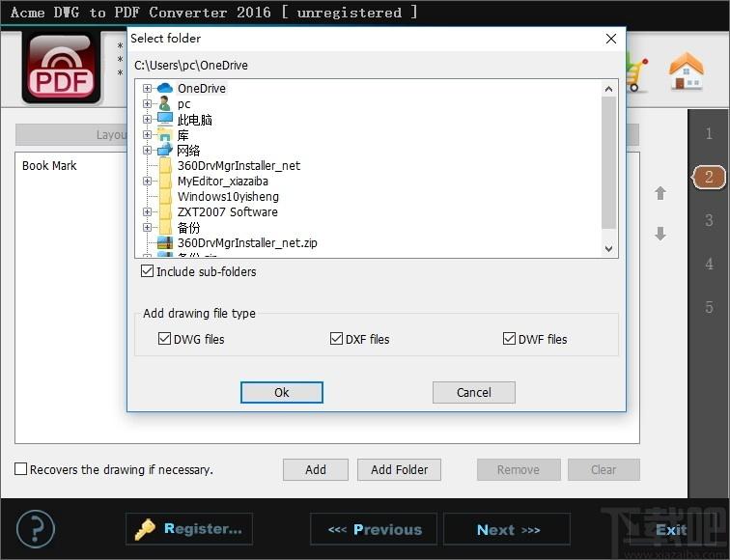Select the OneDrive label in the tree
Viewport: 730px width, 560px height.
[x=202, y=89]
